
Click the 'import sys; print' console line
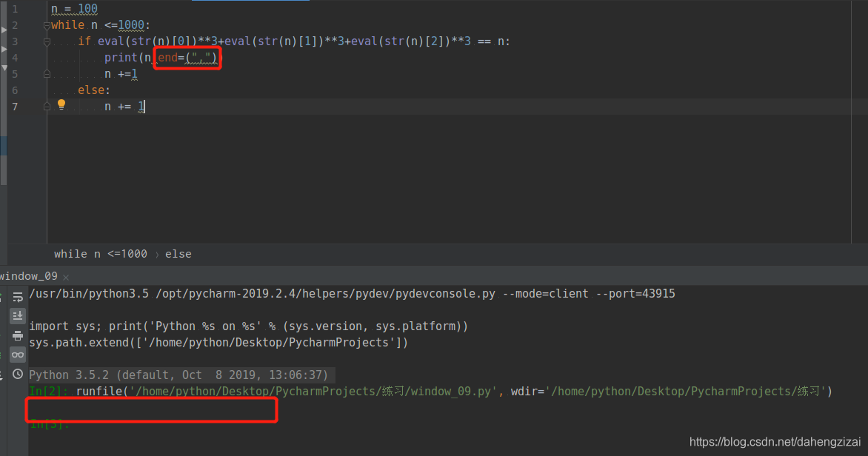249,326
